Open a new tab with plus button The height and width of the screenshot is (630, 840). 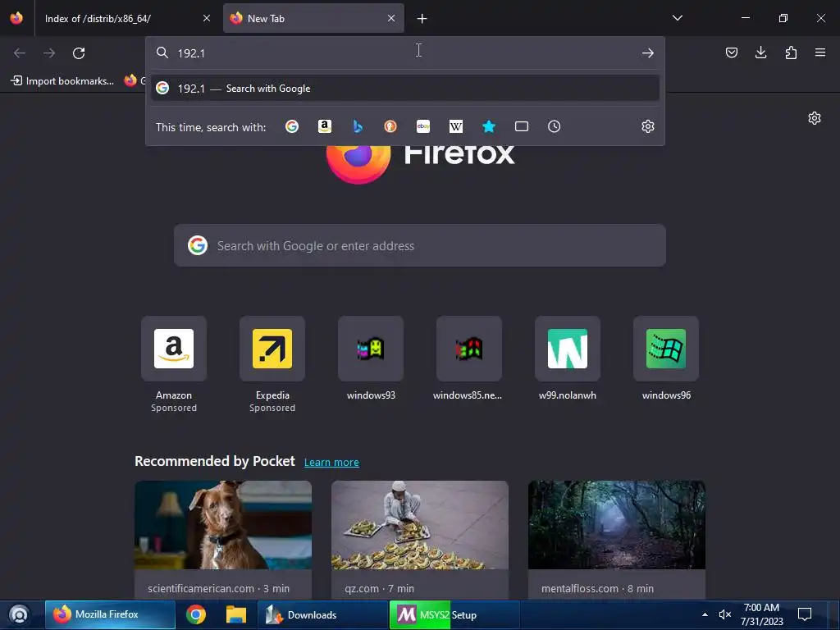pyautogui.click(x=422, y=19)
